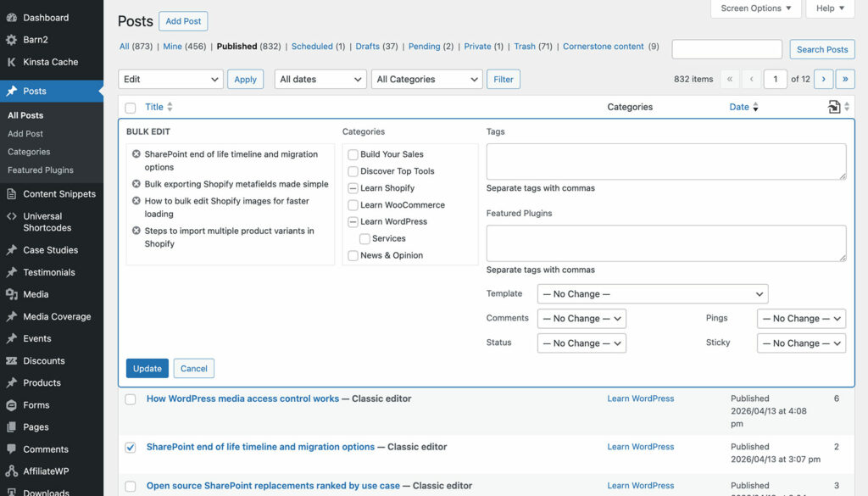Screen dimensions: 868x496
Task: Click the Content Snippets document icon
Action: point(12,194)
